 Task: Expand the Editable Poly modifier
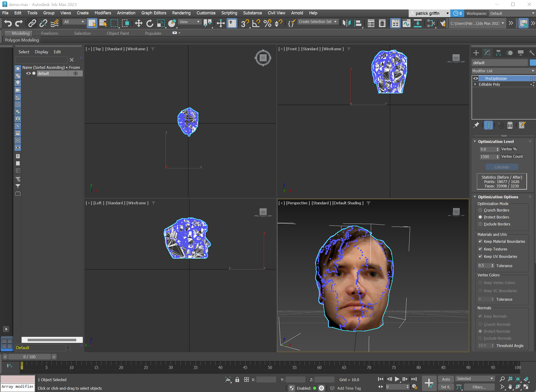click(475, 84)
